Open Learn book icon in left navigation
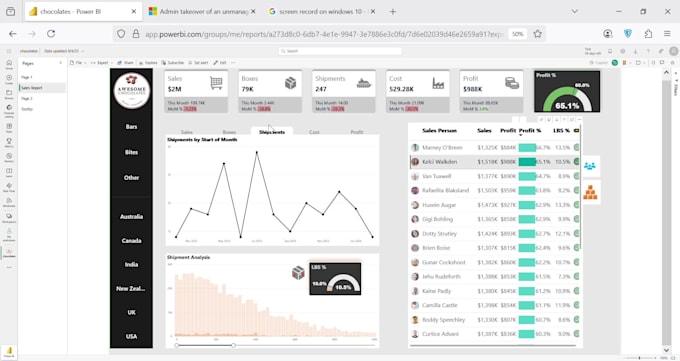The image size is (680, 361). pos(9,173)
